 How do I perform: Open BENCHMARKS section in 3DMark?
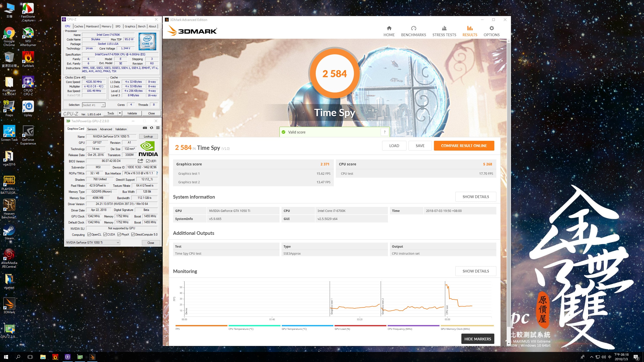click(x=413, y=31)
